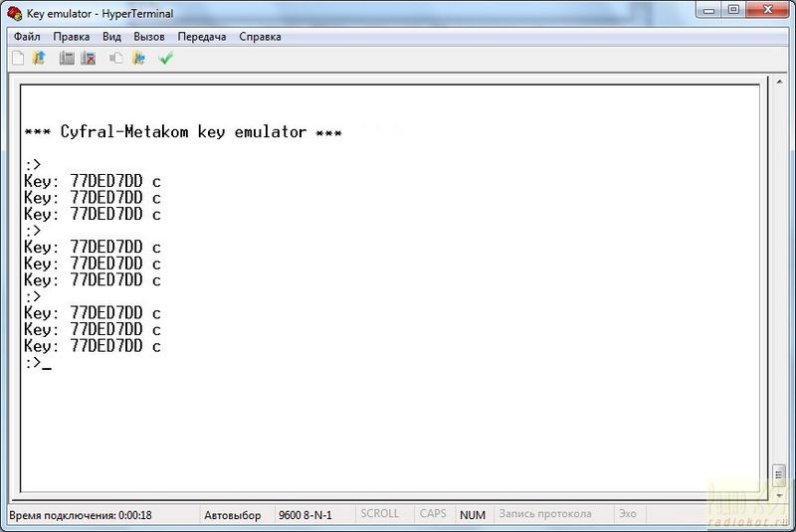Click the Properties checkmark icon
This screenshot has width=796, height=532.
[166, 59]
